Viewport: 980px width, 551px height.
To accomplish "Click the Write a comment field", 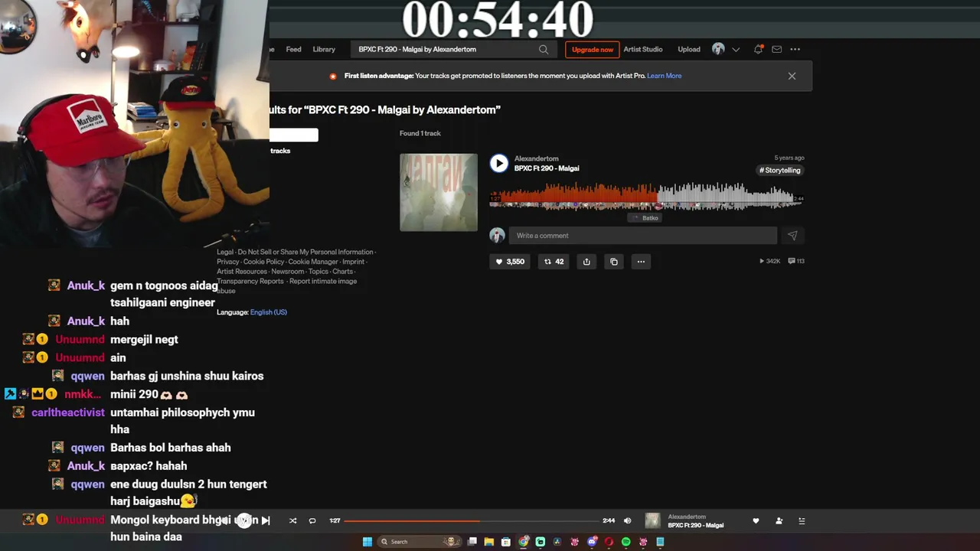I will coord(643,236).
